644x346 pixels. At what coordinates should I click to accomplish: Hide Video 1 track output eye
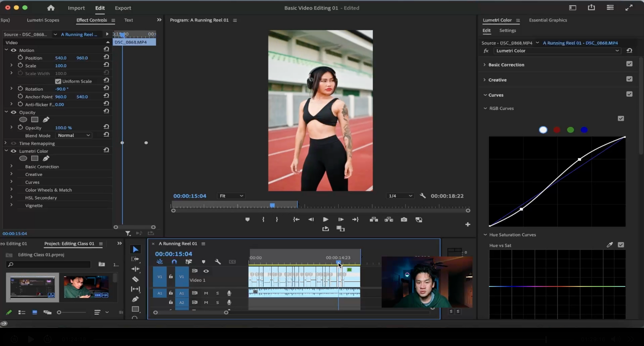click(x=206, y=271)
